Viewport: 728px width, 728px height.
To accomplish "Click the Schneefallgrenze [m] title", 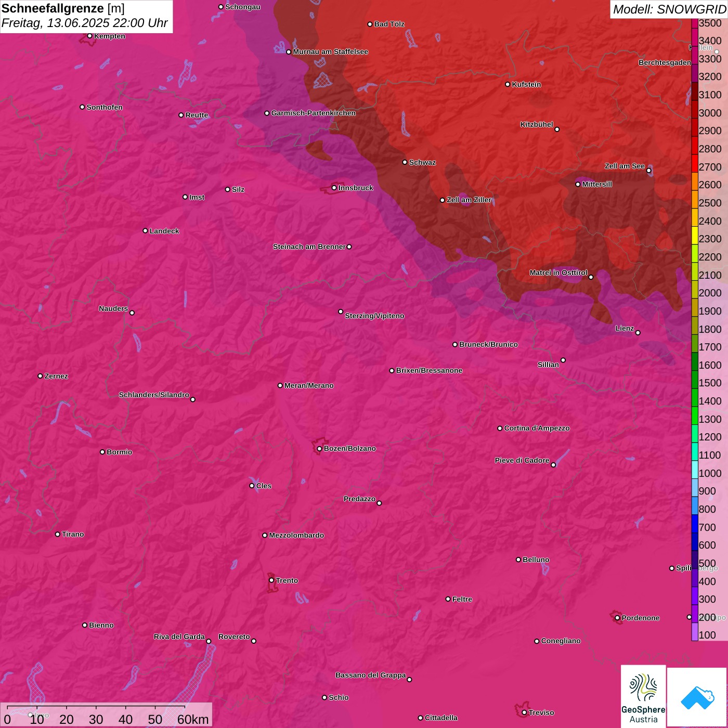I will click(x=63, y=8).
